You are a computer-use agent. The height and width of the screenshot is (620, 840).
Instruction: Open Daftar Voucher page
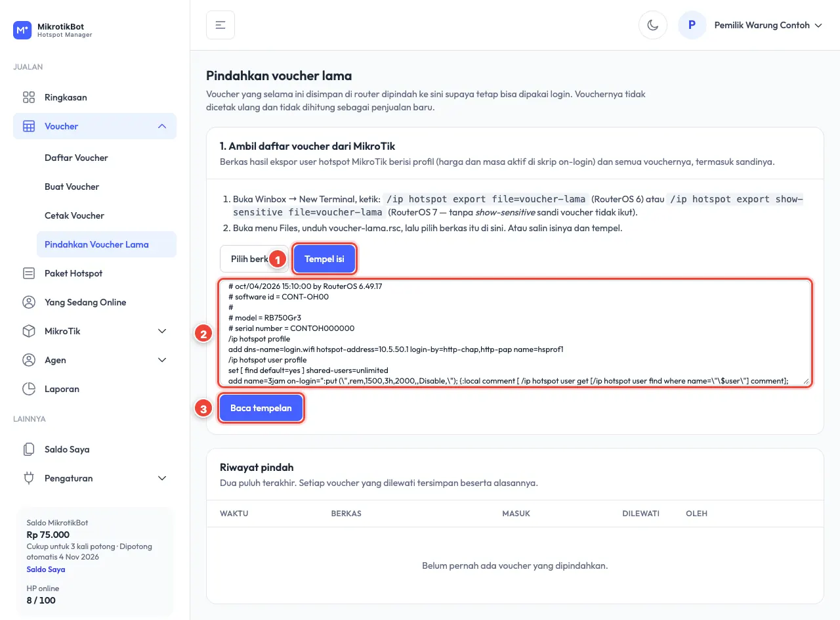pyautogui.click(x=106, y=158)
